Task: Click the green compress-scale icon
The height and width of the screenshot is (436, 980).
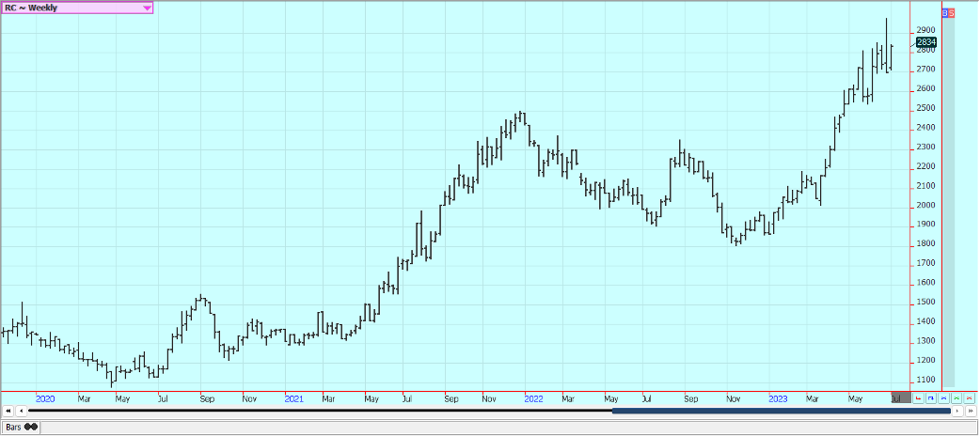Action: click(x=956, y=397)
